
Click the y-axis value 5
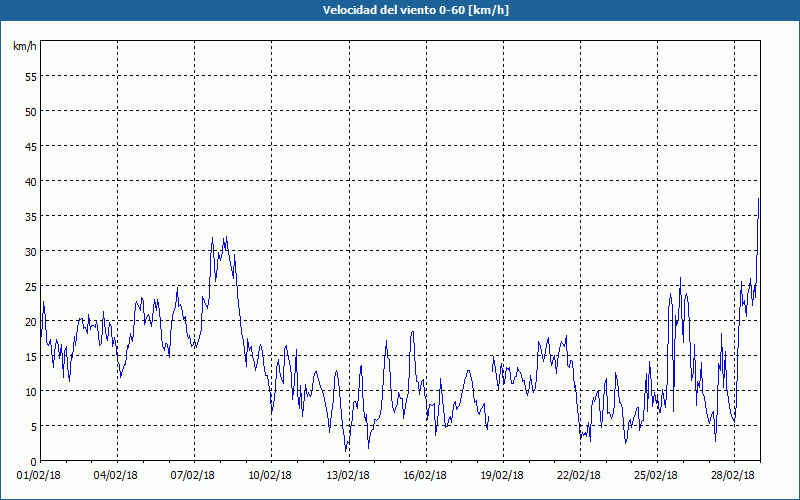coord(34,427)
